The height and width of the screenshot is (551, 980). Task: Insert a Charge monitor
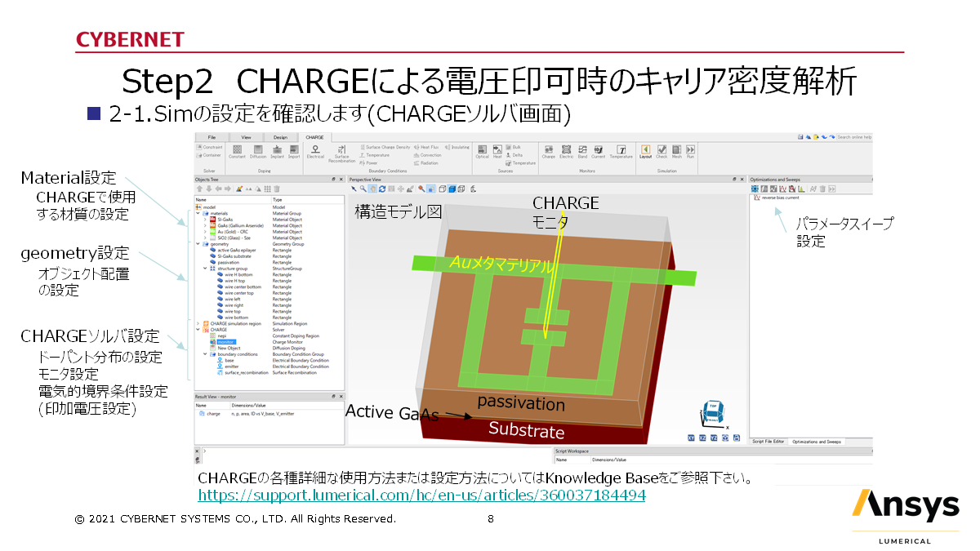[549, 152]
